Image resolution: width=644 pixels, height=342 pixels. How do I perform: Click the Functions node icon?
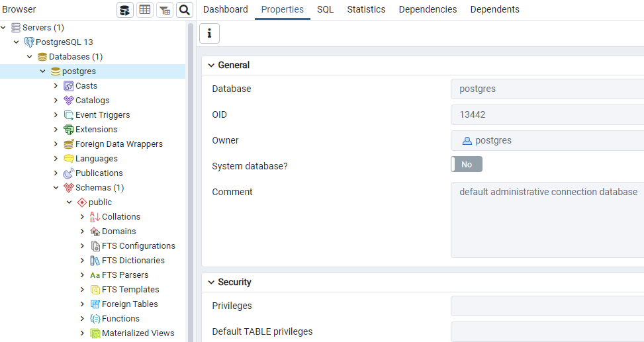(x=95, y=319)
